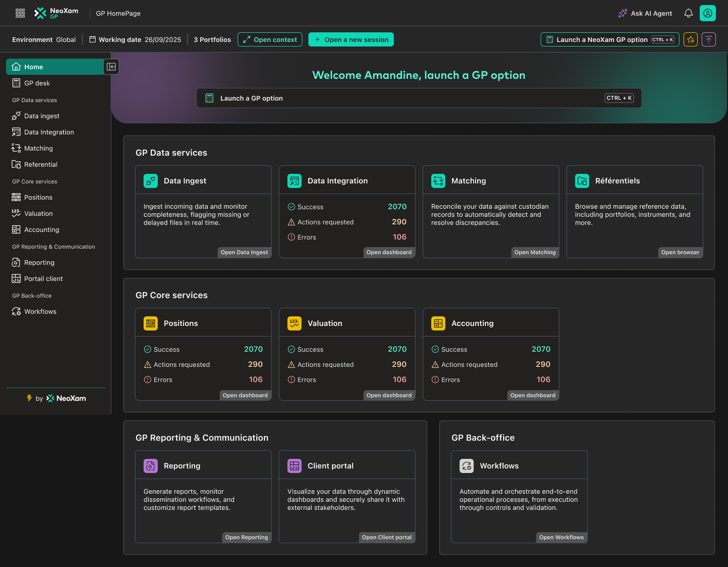Click the Matching card icon
The image size is (728, 567).
click(438, 181)
